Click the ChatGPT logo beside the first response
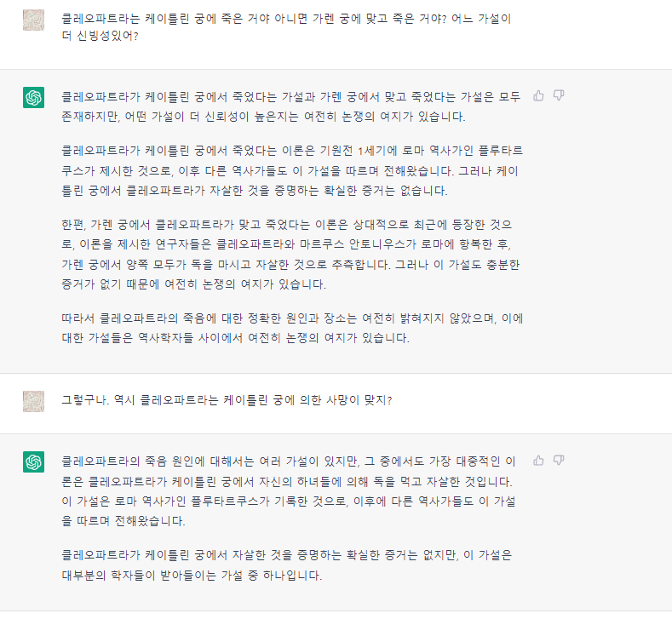The image size is (672, 619). [33, 98]
